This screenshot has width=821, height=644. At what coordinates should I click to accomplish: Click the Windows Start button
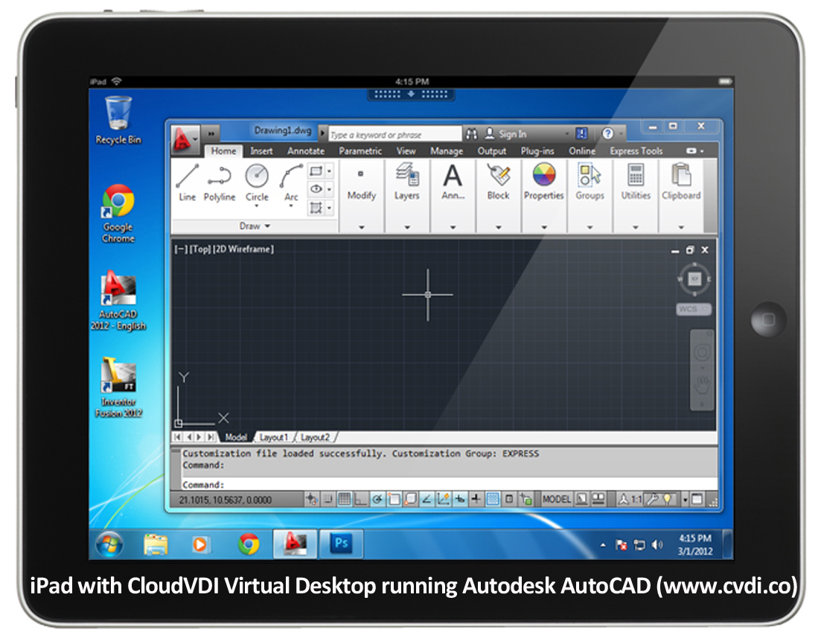(109, 544)
